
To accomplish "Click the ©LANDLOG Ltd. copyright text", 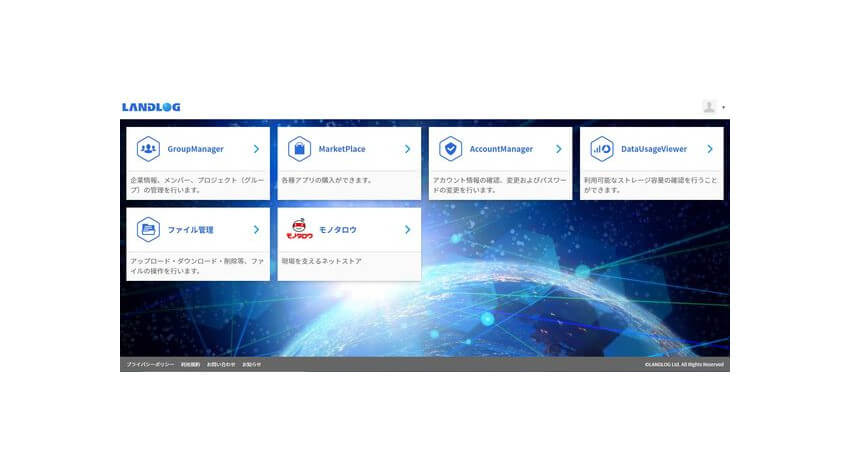I will click(x=684, y=364).
